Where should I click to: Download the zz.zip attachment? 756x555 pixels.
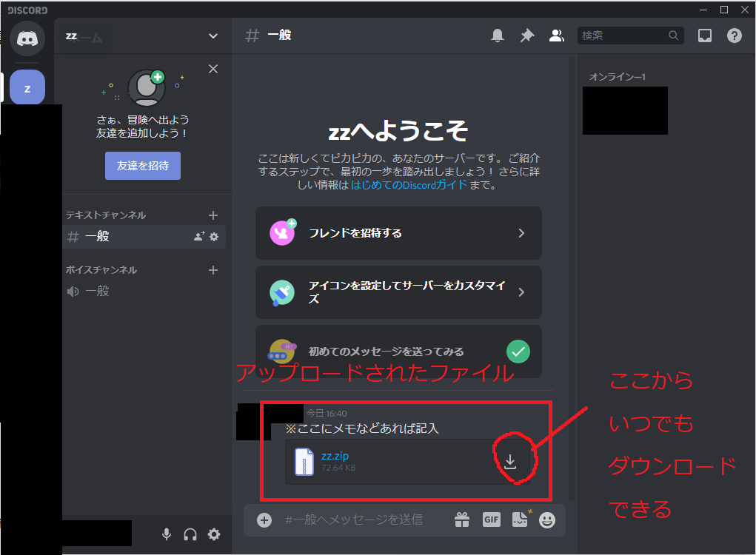coord(510,462)
